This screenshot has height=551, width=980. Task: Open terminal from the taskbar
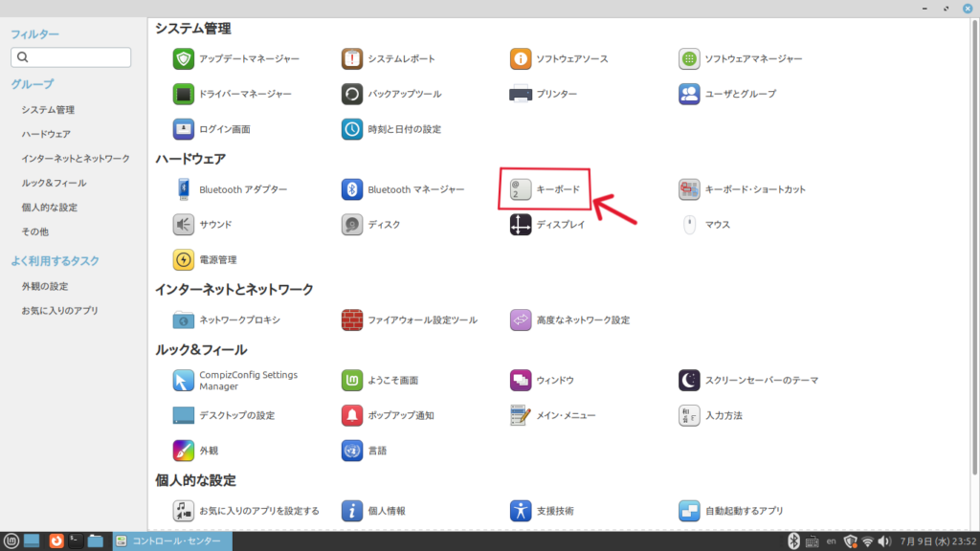click(76, 541)
